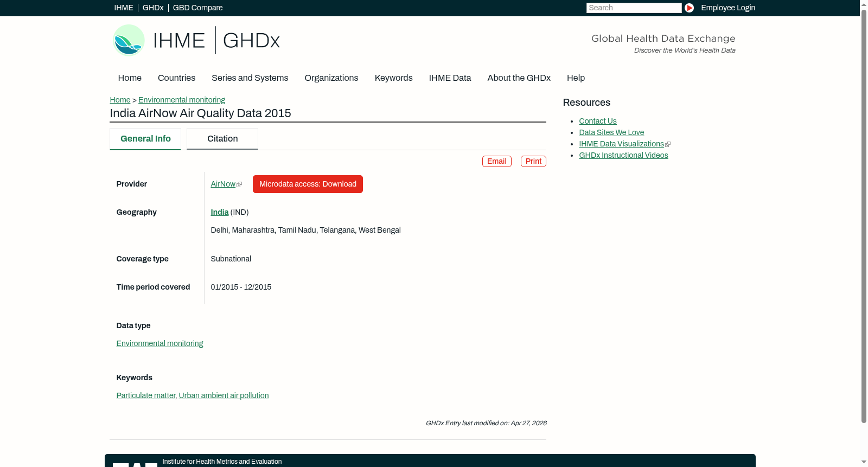Focus the Search input field
This screenshot has width=868, height=467.
tap(634, 8)
